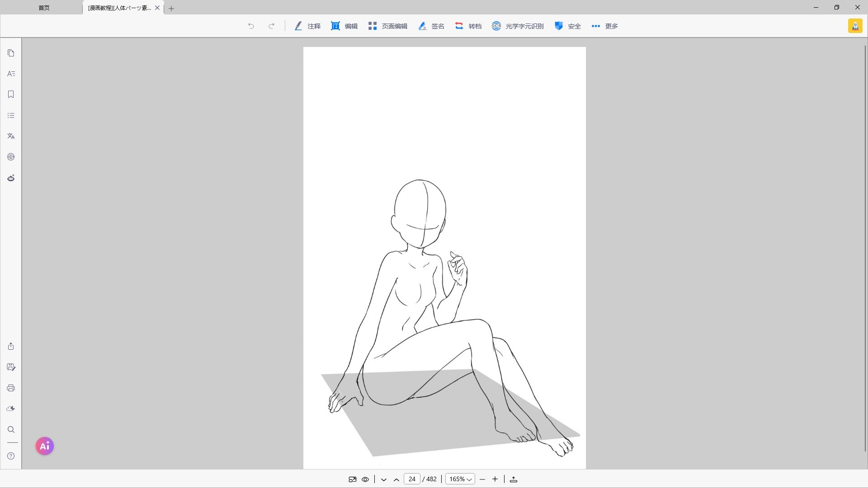Open the 转档 convert tool
This screenshot has width=868, height=488.
tap(468, 26)
